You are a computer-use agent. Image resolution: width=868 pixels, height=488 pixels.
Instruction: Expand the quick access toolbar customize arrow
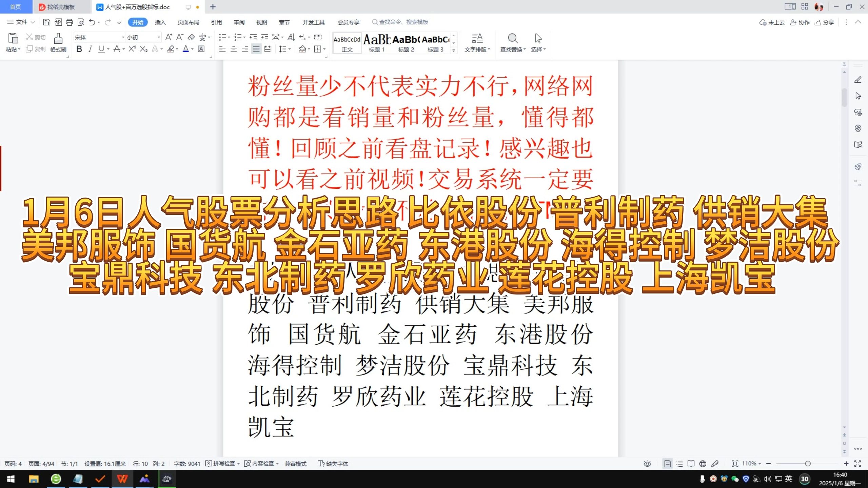pyautogui.click(x=119, y=22)
